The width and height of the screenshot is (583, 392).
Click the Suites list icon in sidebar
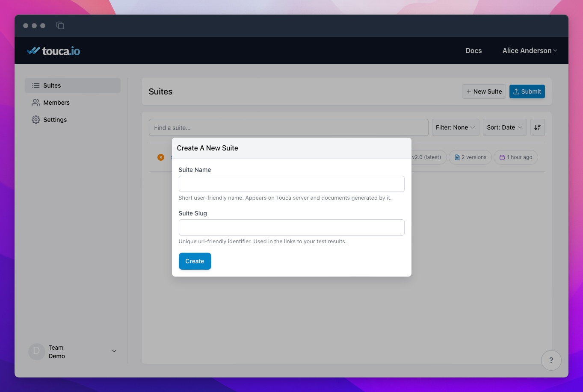(36, 85)
